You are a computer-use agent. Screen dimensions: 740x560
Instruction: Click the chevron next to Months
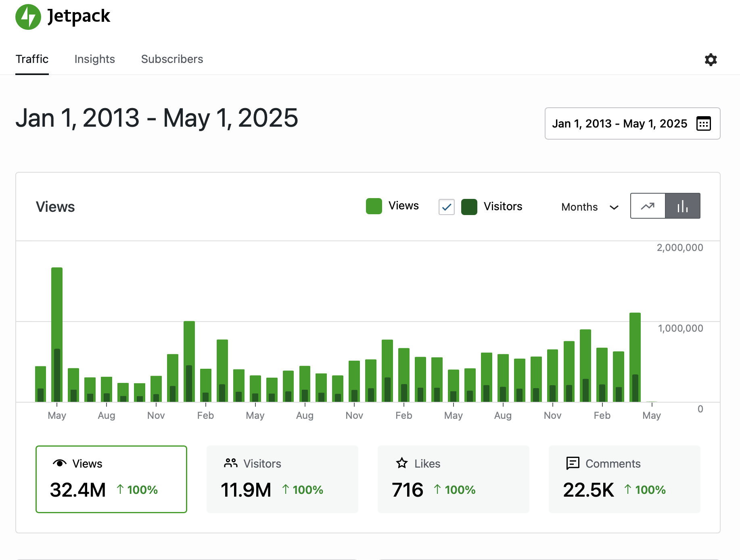point(614,207)
